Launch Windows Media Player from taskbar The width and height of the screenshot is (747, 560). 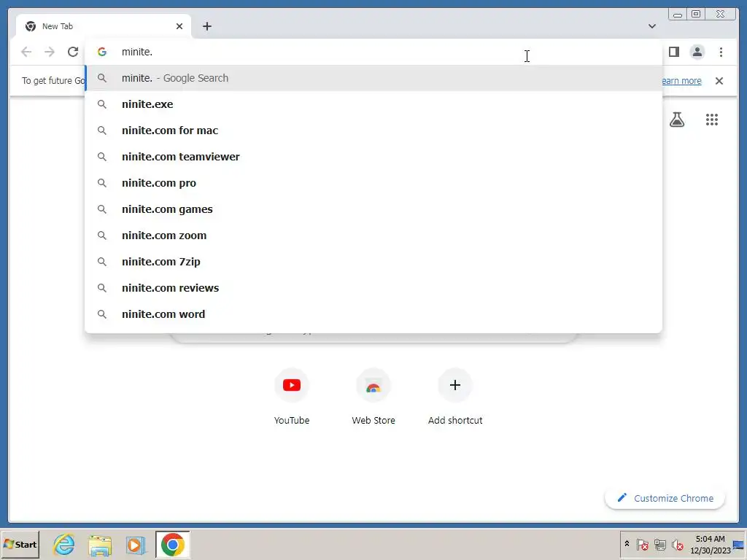(136, 544)
